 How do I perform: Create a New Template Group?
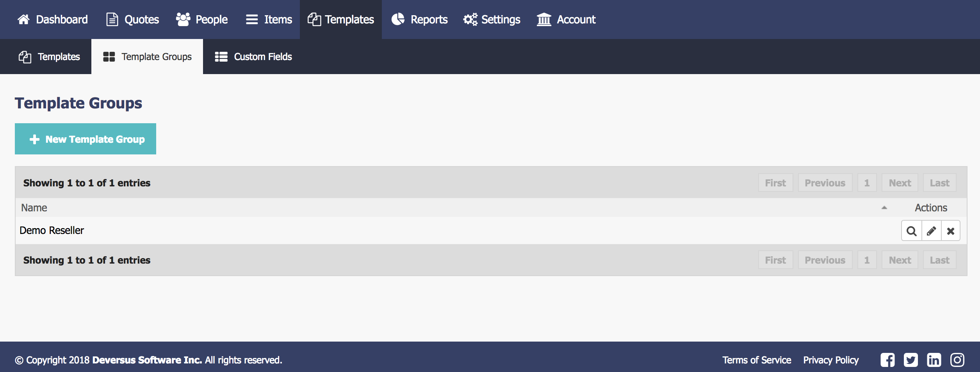click(86, 139)
